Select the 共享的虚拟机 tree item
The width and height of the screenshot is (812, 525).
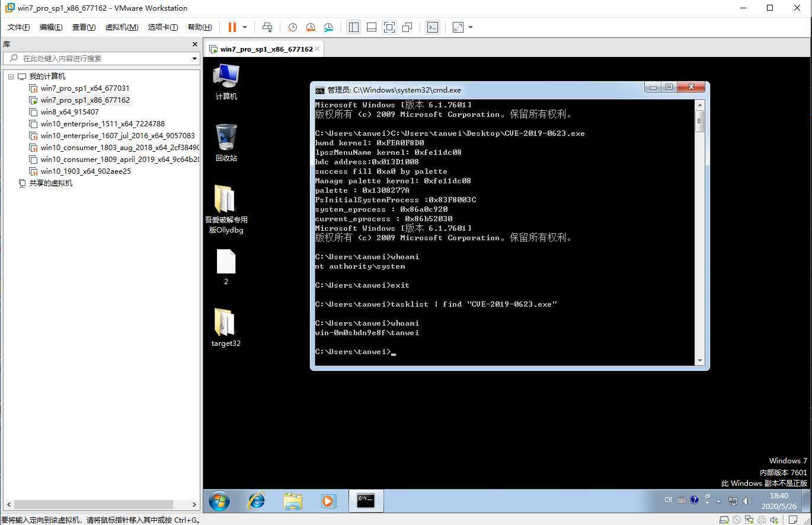pos(51,183)
